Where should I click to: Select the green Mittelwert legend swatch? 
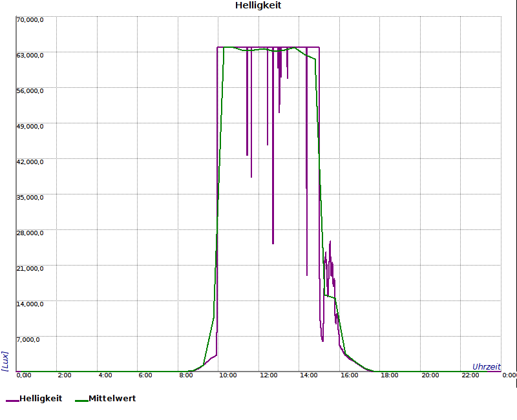[x=81, y=401]
